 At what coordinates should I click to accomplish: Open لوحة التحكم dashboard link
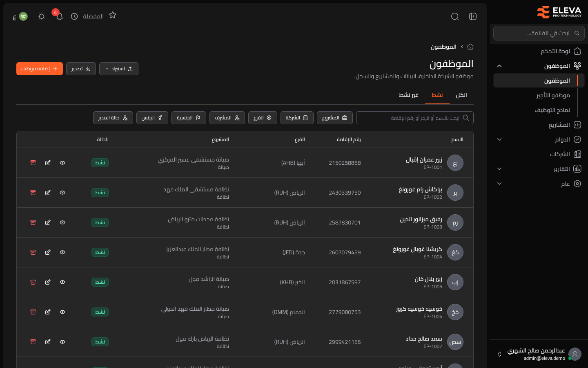(x=539, y=51)
